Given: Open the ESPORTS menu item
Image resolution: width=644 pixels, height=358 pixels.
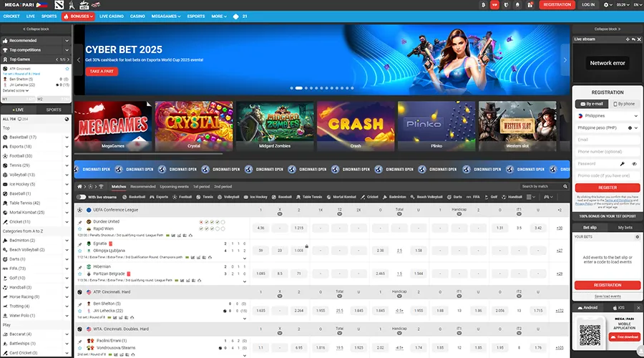Looking at the screenshot, I should (196, 16).
